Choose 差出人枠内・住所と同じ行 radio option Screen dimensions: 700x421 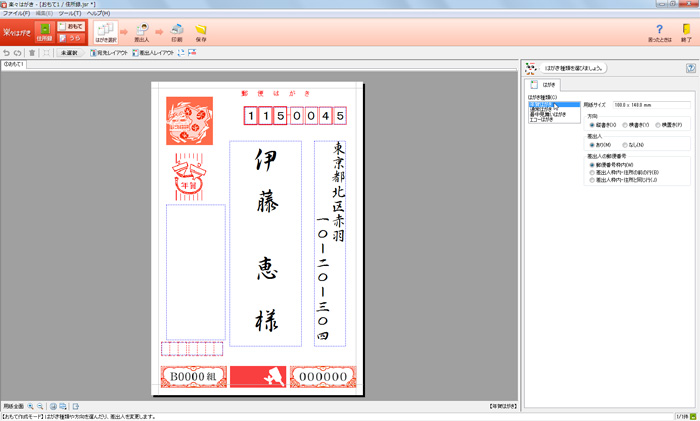click(592, 180)
